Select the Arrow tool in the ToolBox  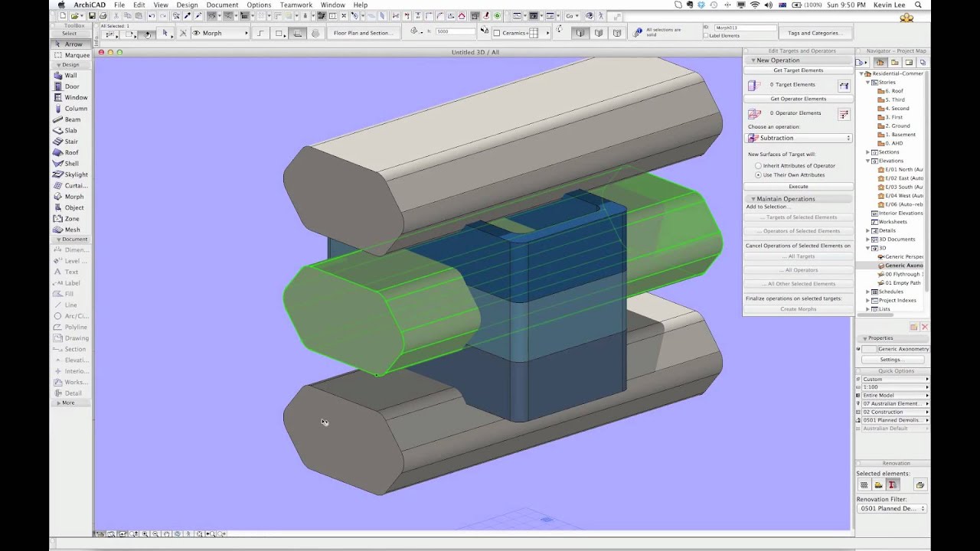[x=70, y=44]
